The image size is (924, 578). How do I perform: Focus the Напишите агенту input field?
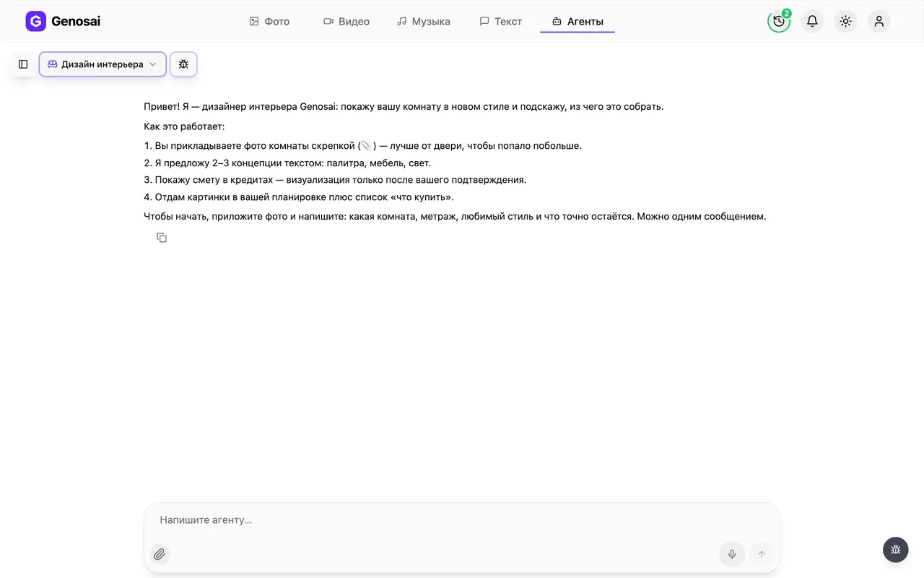point(462,520)
